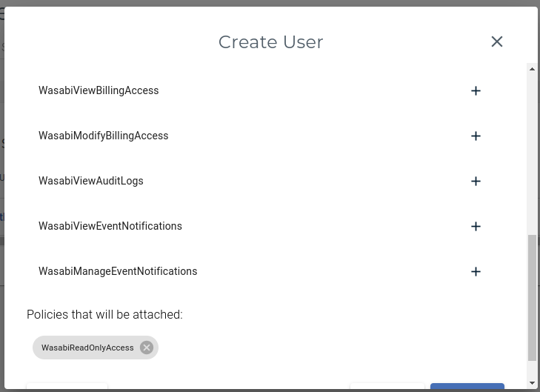
Task: Select the WasabiViewAuditLogs policy name
Action: [x=91, y=181]
